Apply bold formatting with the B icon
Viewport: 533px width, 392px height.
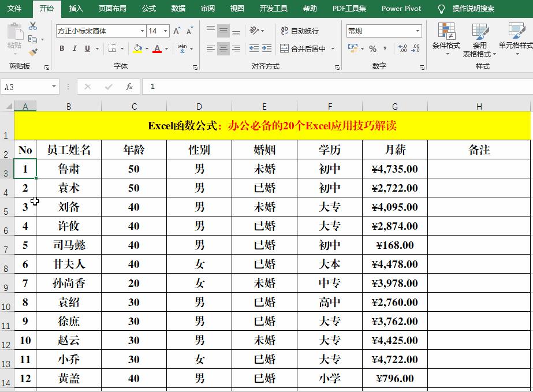[62, 48]
